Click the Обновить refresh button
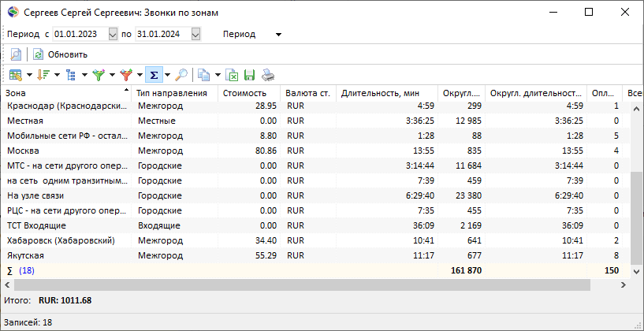Viewport: 644px width, 331px height. [61, 54]
